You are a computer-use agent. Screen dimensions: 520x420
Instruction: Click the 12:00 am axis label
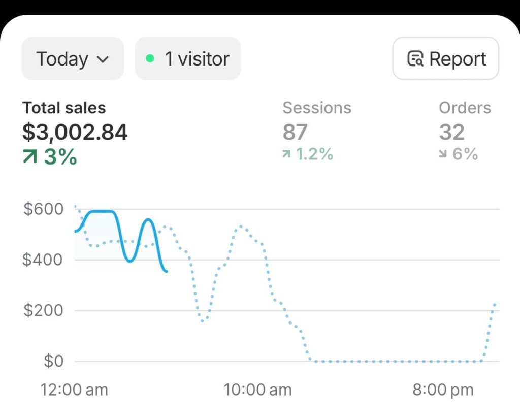click(74, 390)
